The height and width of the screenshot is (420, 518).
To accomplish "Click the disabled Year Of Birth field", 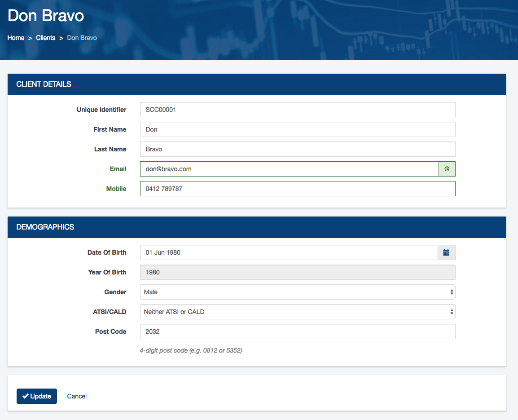I will [298, 272].
